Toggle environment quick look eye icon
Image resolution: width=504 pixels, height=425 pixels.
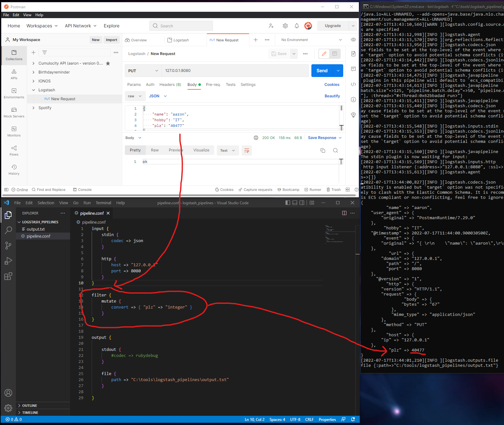click(353, 40)
